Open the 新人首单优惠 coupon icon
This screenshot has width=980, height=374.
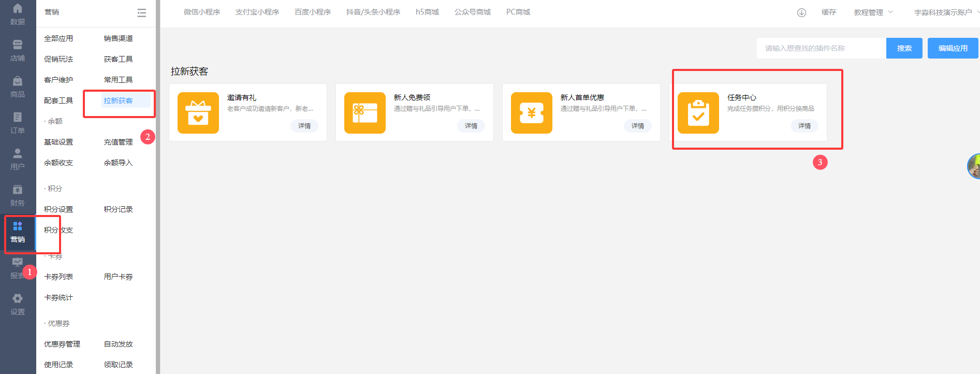point(532,113)
